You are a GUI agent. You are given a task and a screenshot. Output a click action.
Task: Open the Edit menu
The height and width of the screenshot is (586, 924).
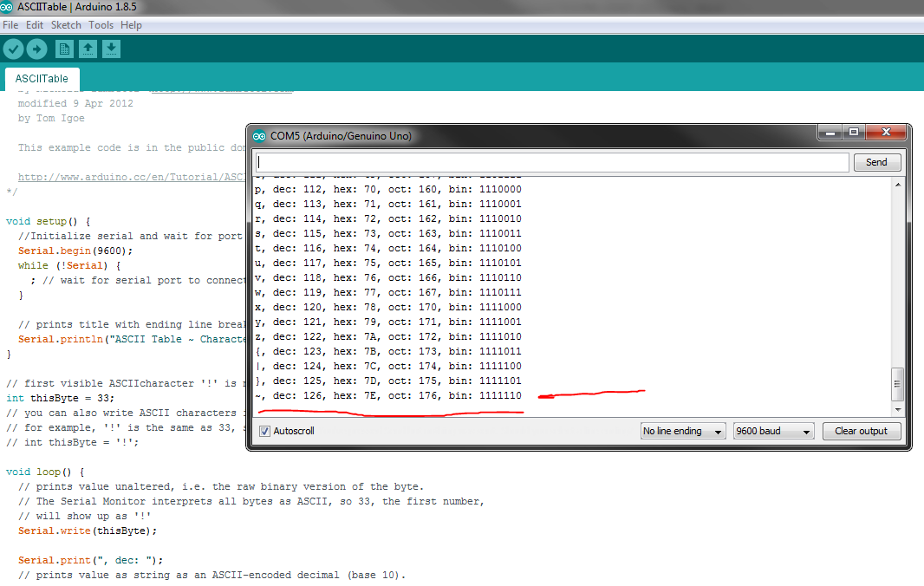[x=35, y=25]
